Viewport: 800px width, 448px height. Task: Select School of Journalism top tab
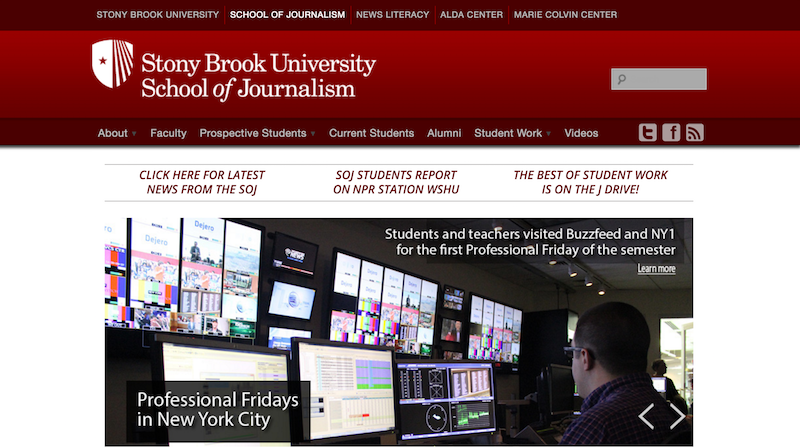click(287, 15)
